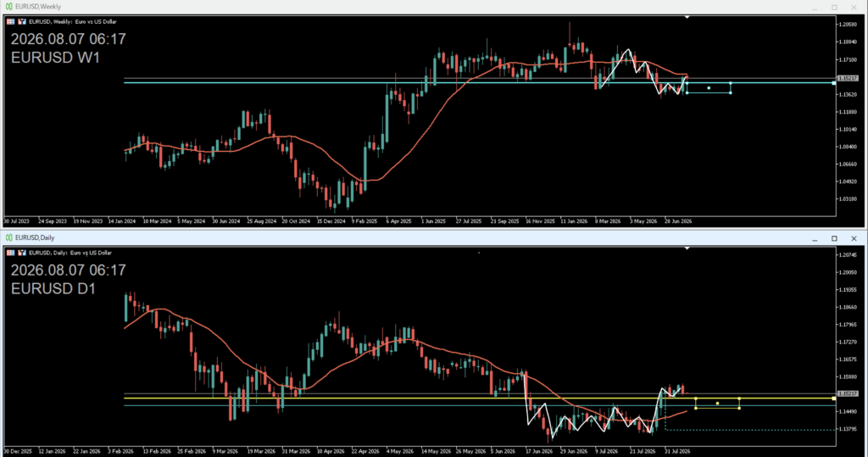The width and height of the screenshot is (868, 457).
Task: Click the Weekly chart's one-click trading icon
Action: click(x=10, y=21)
